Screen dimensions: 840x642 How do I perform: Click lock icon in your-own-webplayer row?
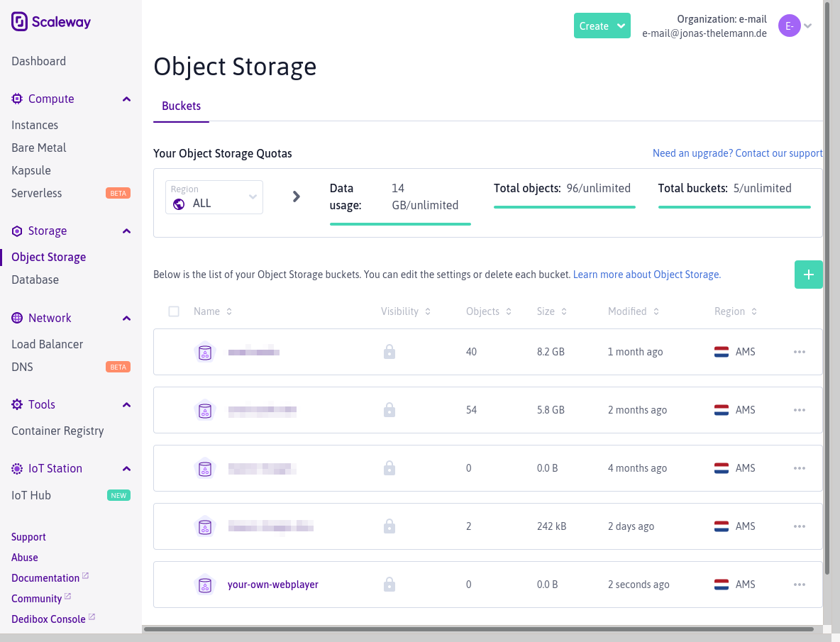389,584
